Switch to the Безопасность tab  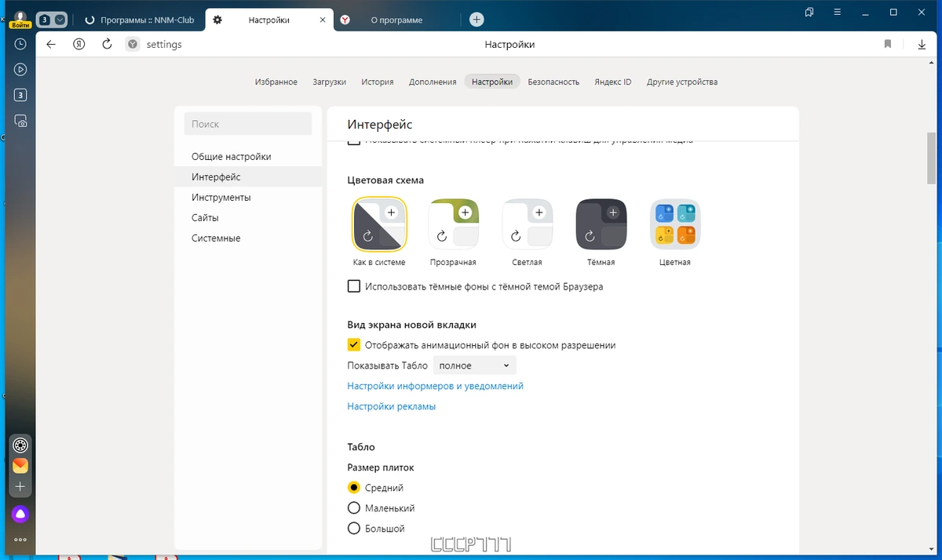pos(553,82)
